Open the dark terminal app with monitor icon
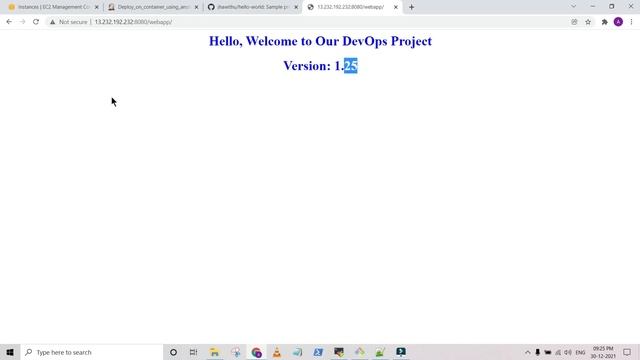Image resolution: width=640 pixels, height=360 pixels. pyautogui.click(x=339, y=352)
